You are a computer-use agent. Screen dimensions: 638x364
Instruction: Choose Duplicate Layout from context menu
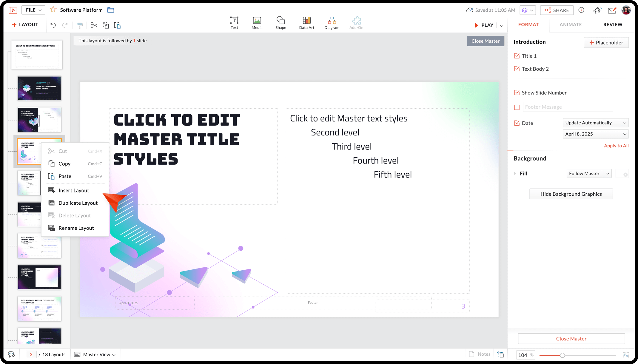[x=78, y=203]
